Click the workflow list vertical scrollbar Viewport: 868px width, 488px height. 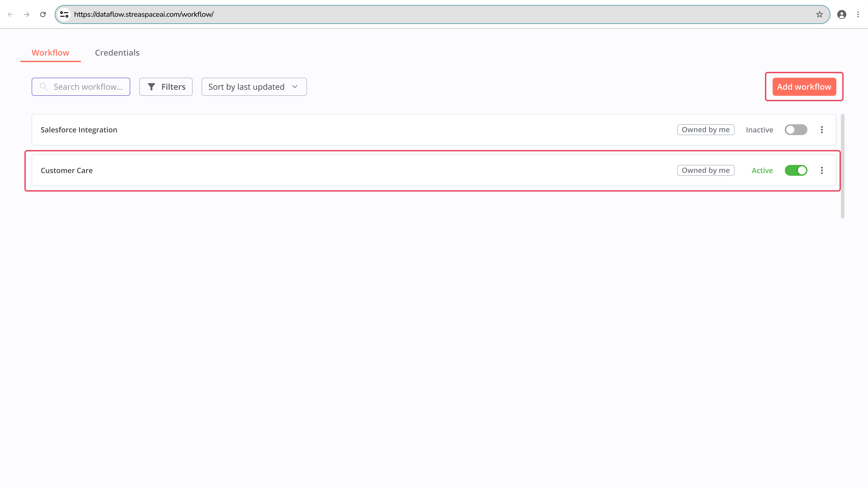point(842,166)
